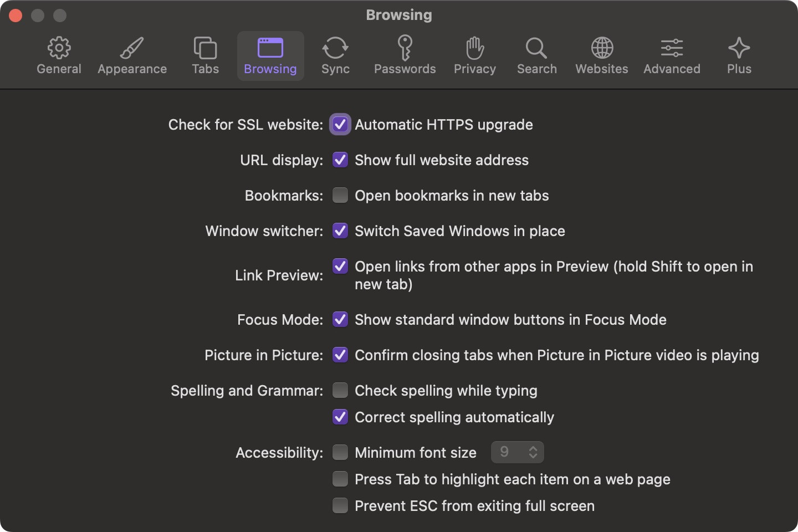Open the Advanced sliders pane

click(x=672, y=56)
